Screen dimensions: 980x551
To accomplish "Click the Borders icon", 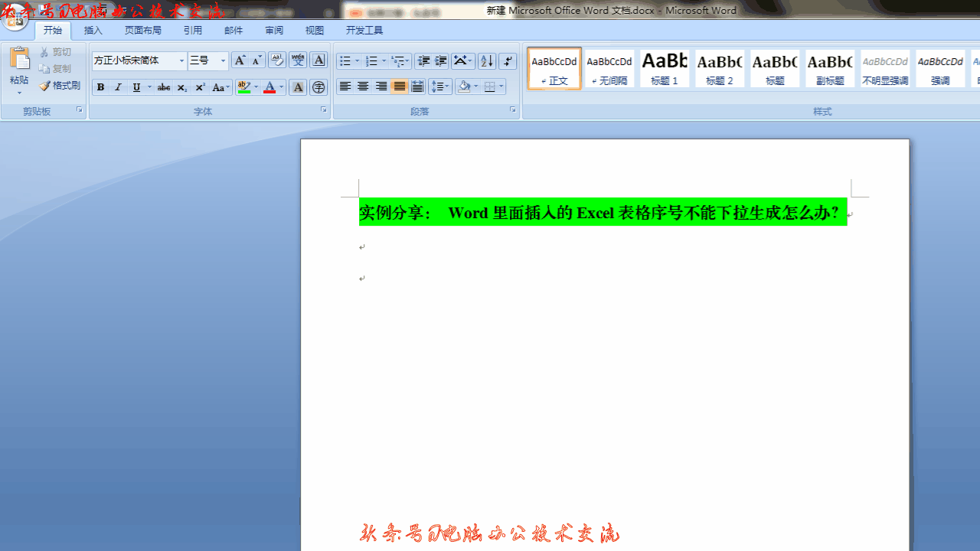I will [x=490, y=87].
